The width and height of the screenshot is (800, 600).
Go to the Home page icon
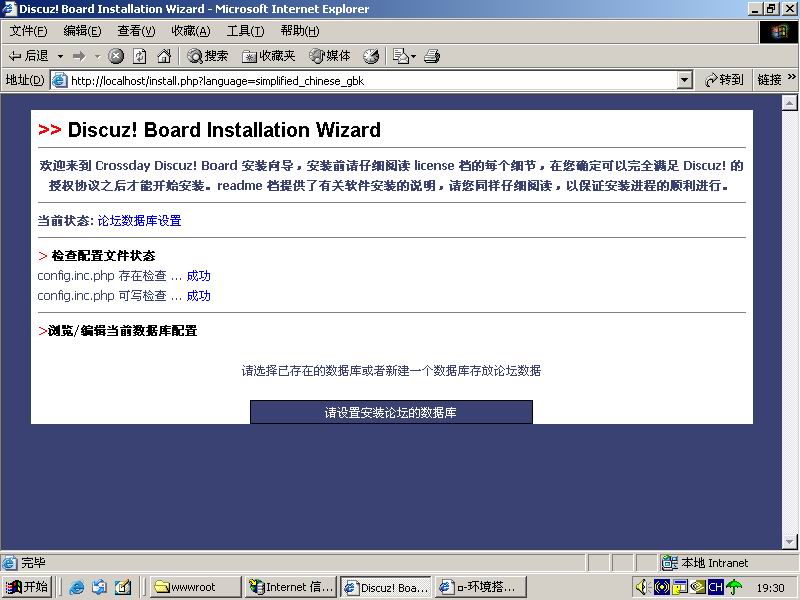point(164,56)
